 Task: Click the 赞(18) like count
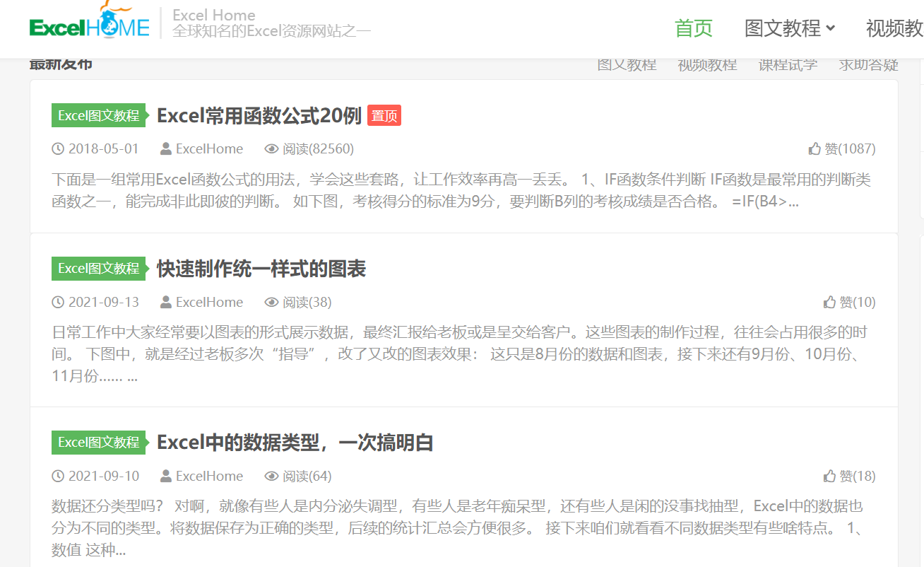858,476
